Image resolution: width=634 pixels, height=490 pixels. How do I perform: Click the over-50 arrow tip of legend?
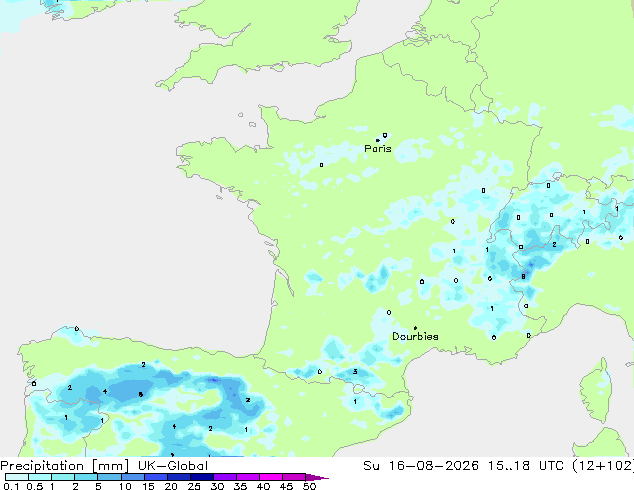(317, 477)
